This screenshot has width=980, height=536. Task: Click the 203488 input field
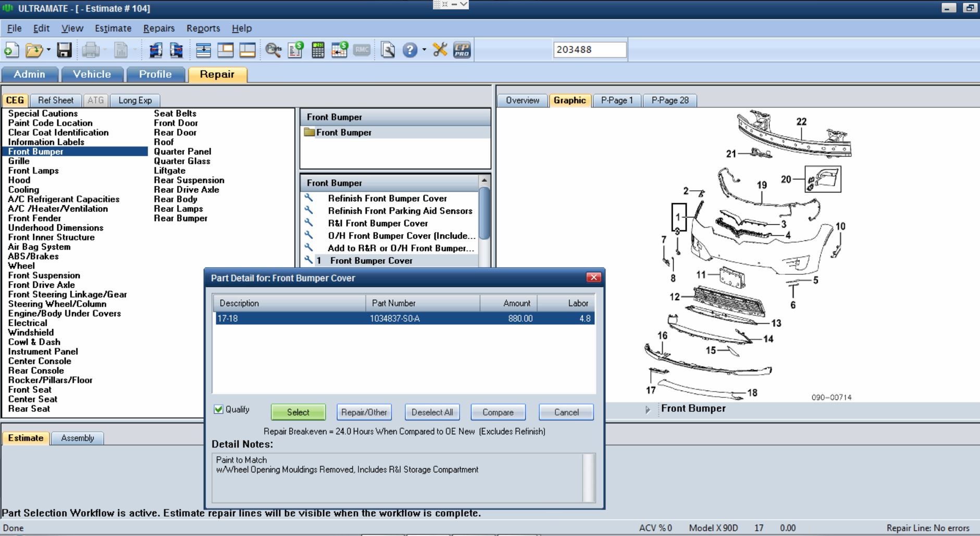coord(589,50)
